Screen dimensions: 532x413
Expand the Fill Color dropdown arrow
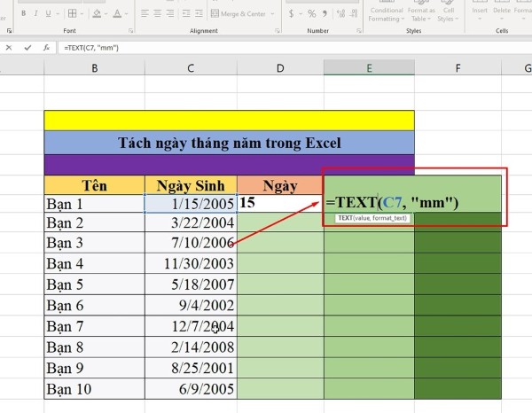coord(106,14)
